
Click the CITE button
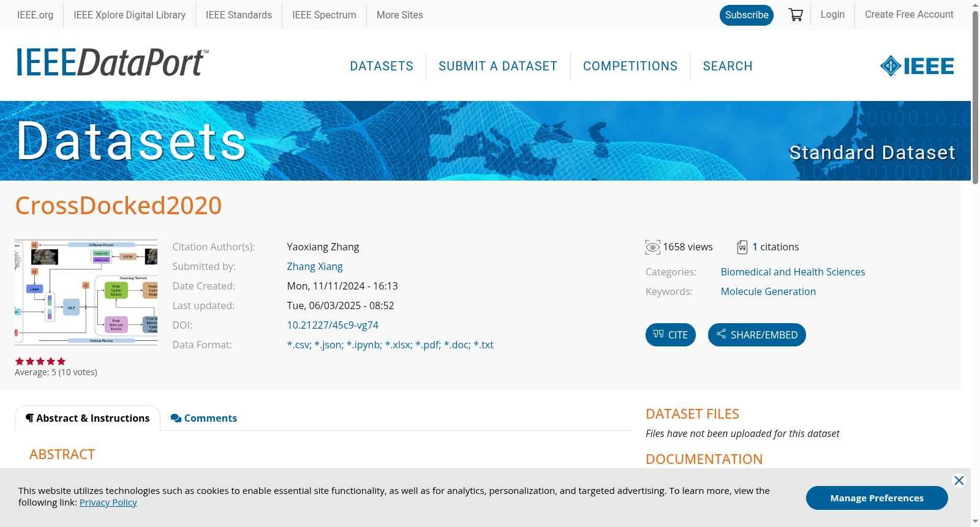671,335
